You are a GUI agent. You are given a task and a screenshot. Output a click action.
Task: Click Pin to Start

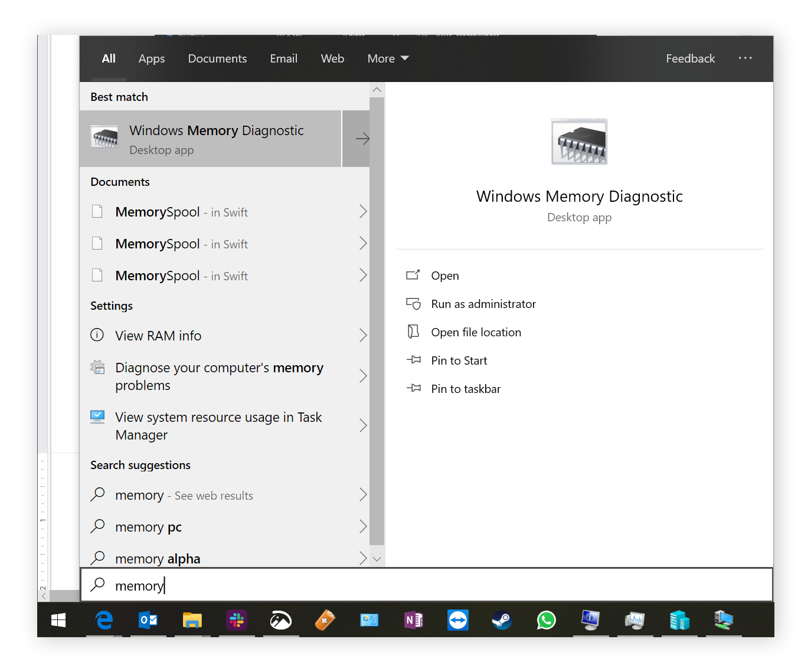459,360
